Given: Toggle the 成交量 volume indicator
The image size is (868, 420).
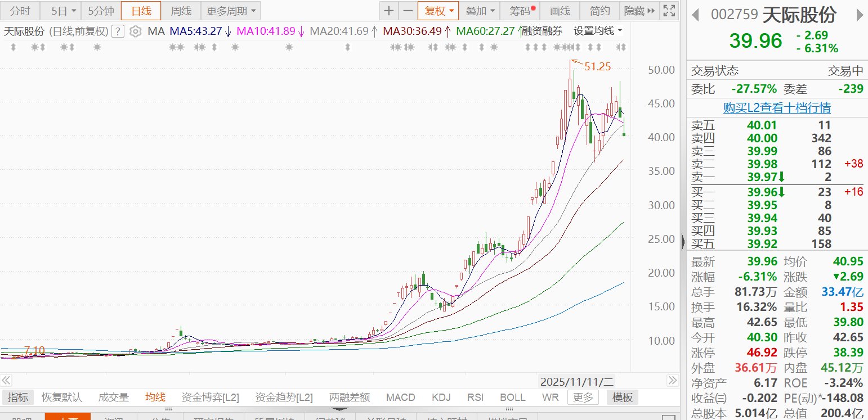Looking at the screenshot, I should point(114,398).
